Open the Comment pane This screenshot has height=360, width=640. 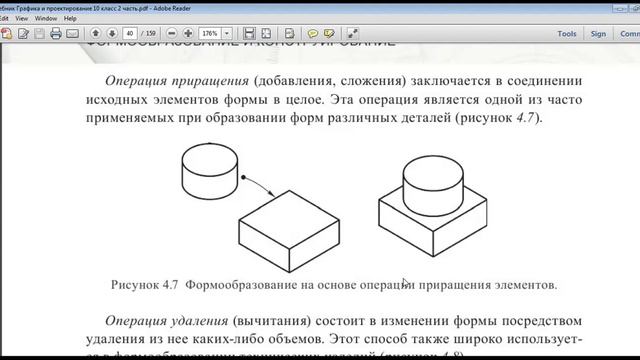(x=629, y=34)
